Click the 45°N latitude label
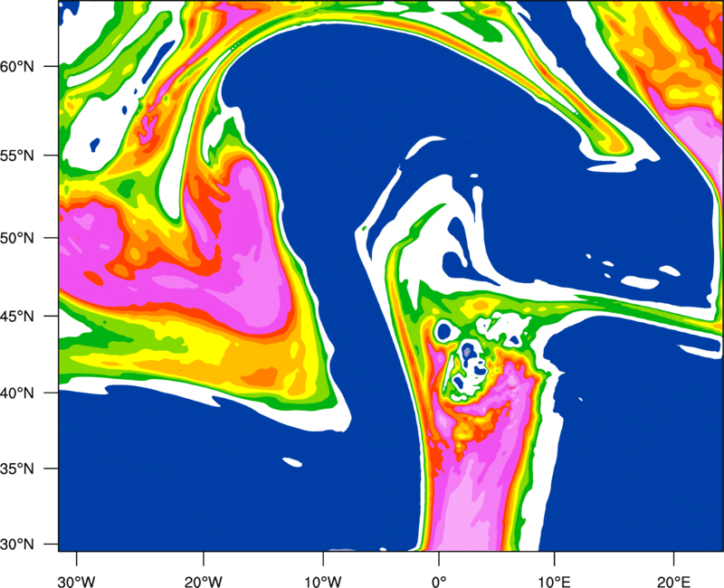 point(17,316)
